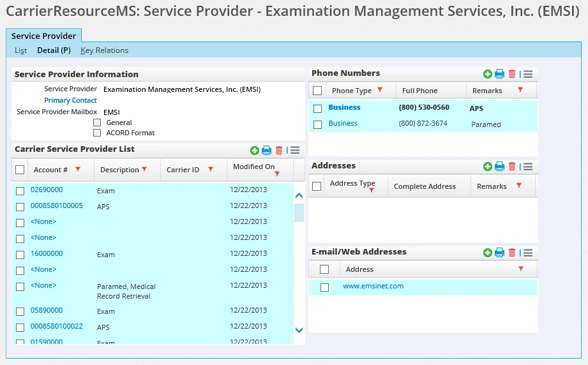This screenshot has height=365, width=588.
Task: Print the Carrier Service Provider List
Action: [x=267, y=150]
